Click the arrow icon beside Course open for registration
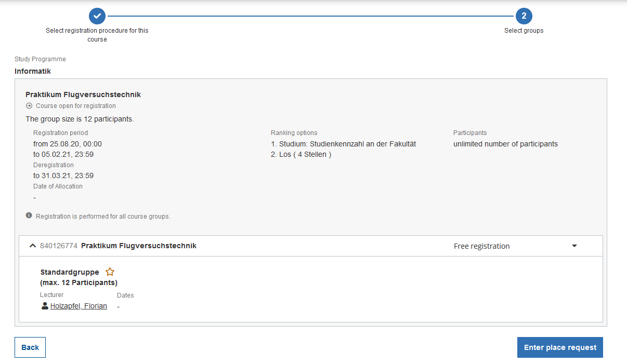The image size is (627, 364). coord(29,106)
